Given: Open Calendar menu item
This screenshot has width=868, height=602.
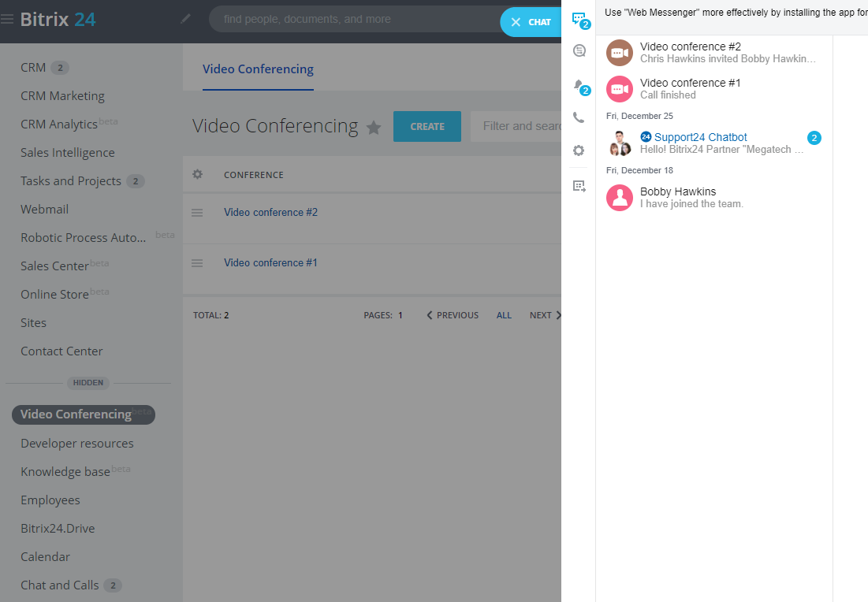Looking at the screenshot, I should tap(46, 556).
